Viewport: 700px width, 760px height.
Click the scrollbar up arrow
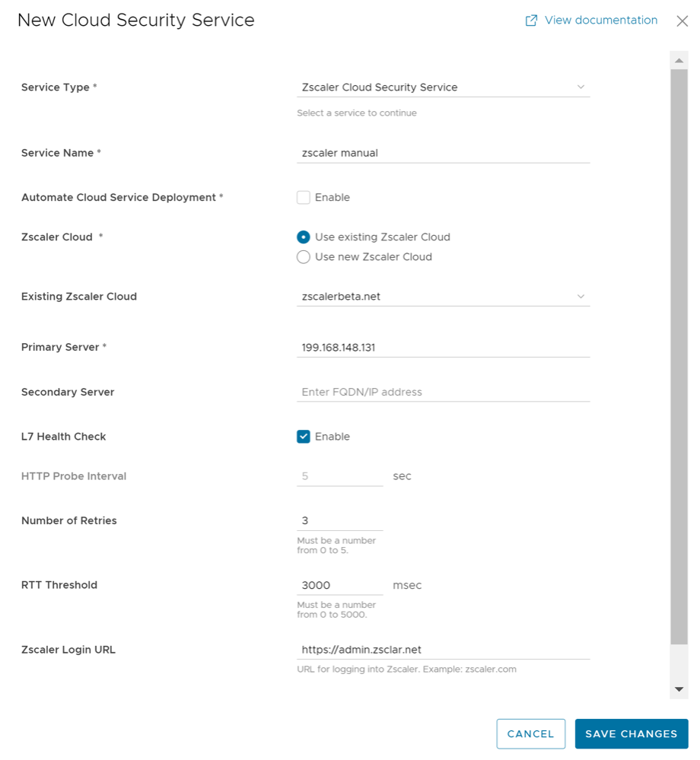coord(679,60)
